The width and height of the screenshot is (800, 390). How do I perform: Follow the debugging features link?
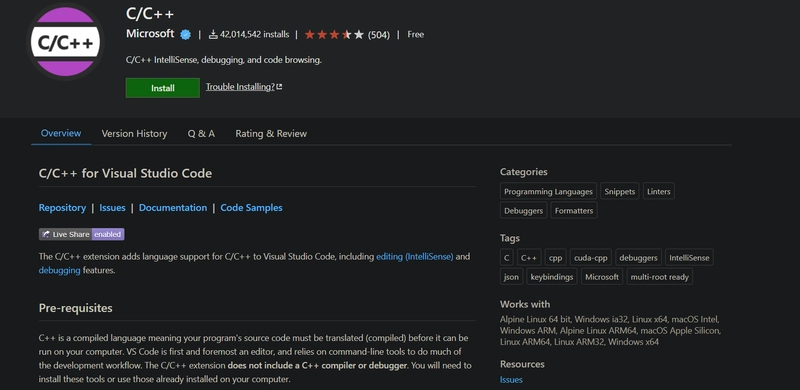pos(59,271)
